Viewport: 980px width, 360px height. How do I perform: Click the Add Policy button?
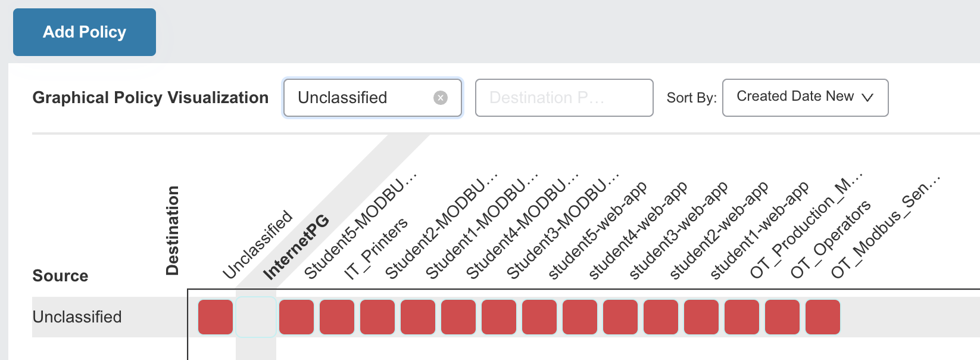[85, 32]
